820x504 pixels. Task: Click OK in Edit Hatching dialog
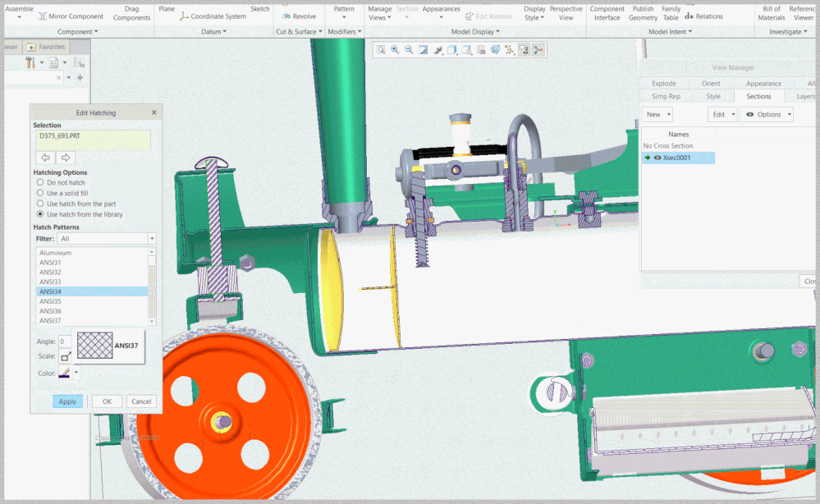point(107,401)
